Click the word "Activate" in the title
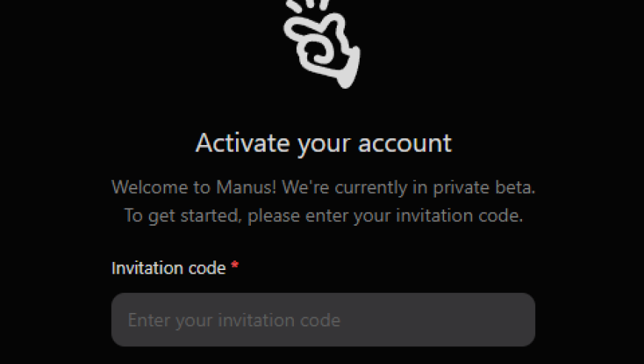The image size is (644, 364). (243, 144)
